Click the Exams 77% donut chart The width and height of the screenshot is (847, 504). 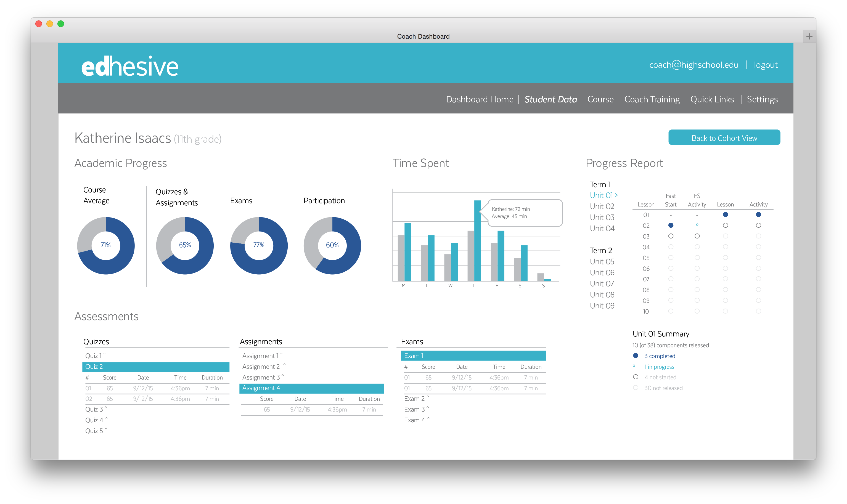[x=259, y=245]
